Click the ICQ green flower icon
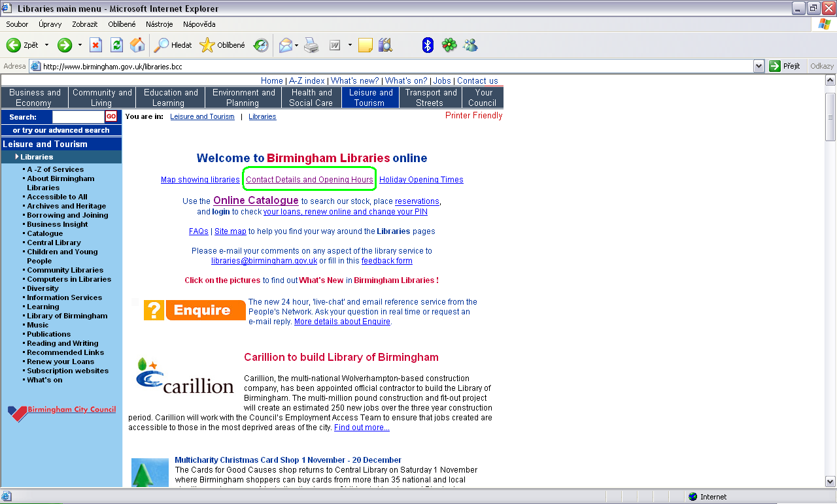 point(449,45)
